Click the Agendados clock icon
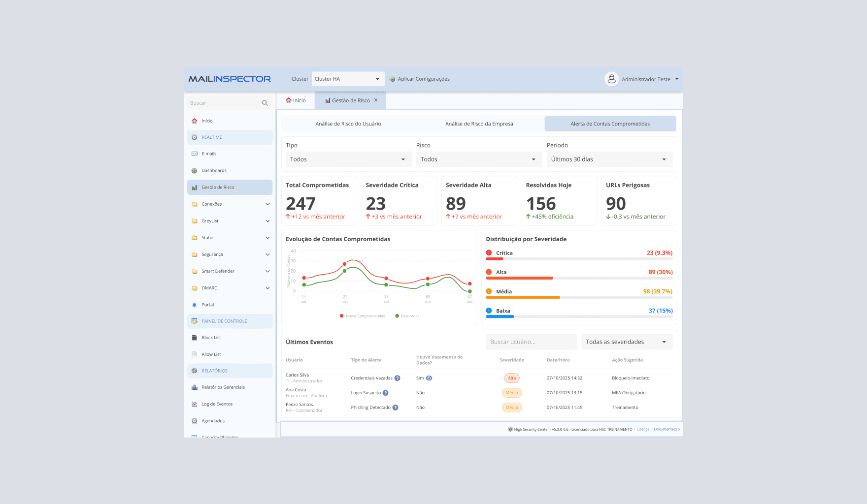 [195, 421]
